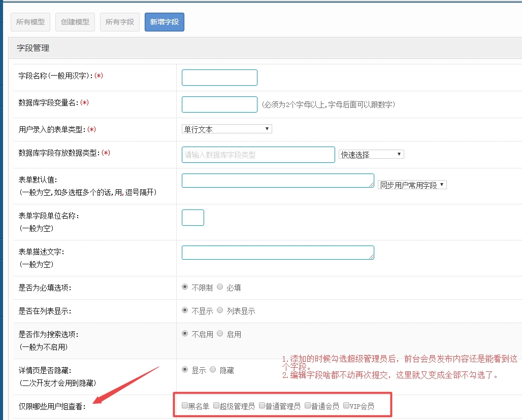Screen dimensions: 522x420
Task: Click the 所有字段 tab button
Action: pos(120,22)
